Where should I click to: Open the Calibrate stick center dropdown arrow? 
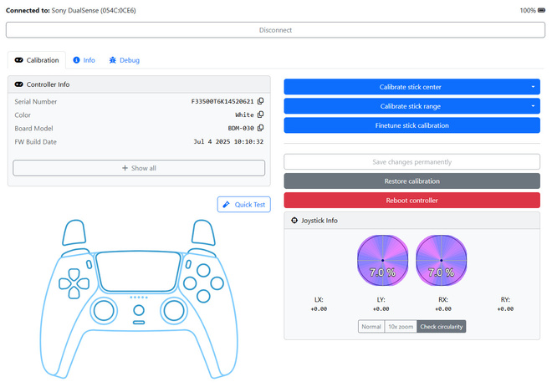click(533, 87)
